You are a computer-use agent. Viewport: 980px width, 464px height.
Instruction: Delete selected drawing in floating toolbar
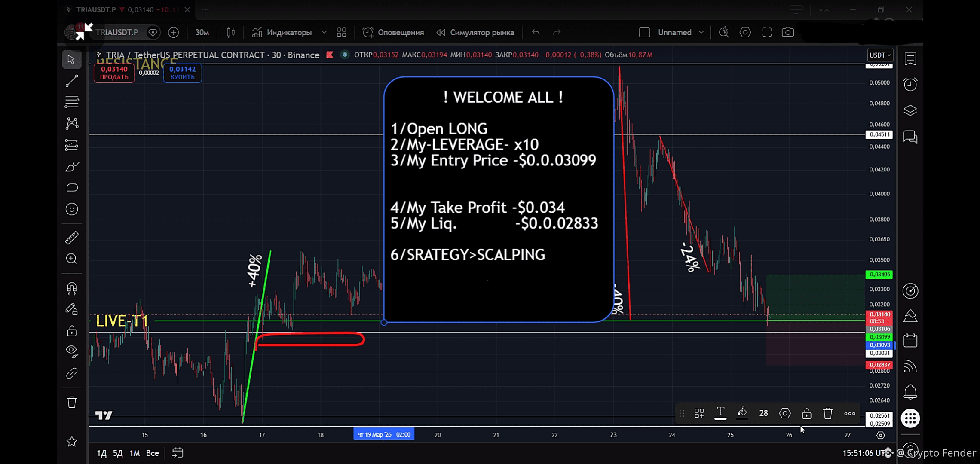pos(828,413)
